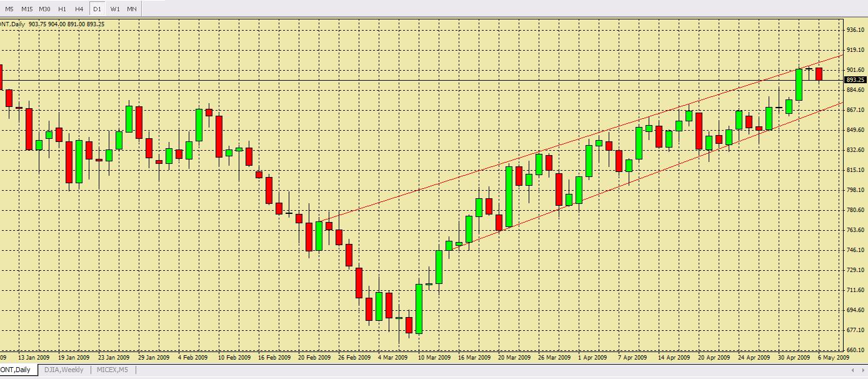Click the 815.10 price scale label

tap(855, 169)
